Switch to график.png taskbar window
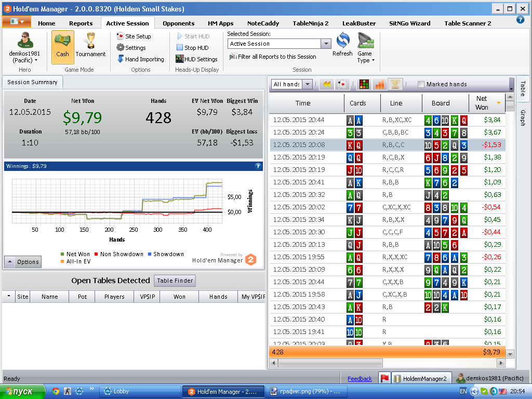This screenshot has height=399, width=532. coord(307,392)
